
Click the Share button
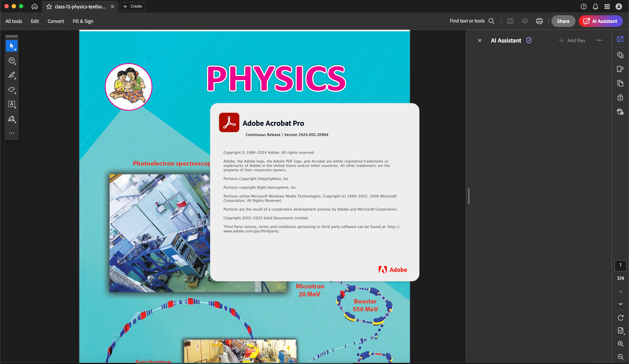(563, 21)
